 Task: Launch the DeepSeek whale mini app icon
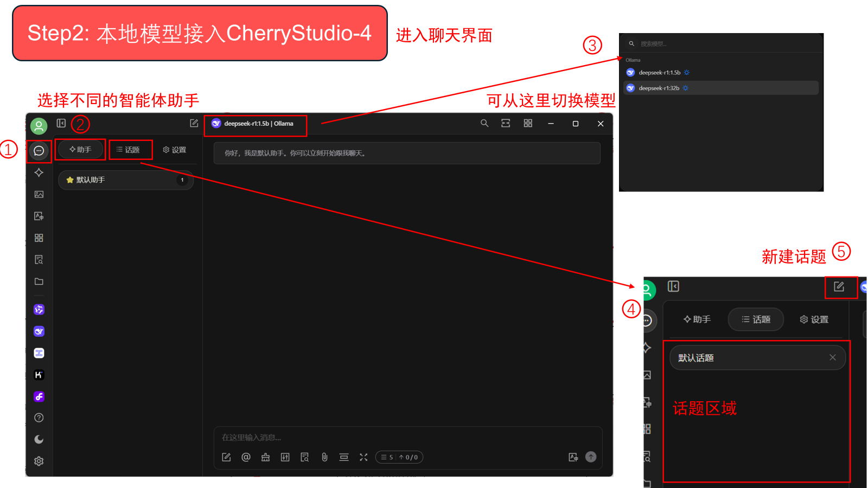pos(39,331)
